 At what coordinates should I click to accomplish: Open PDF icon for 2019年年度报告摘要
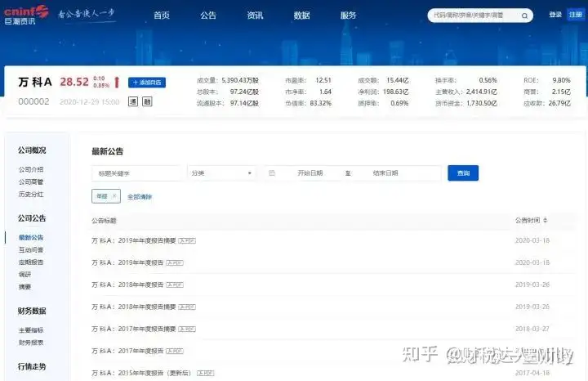click(187, 240)
